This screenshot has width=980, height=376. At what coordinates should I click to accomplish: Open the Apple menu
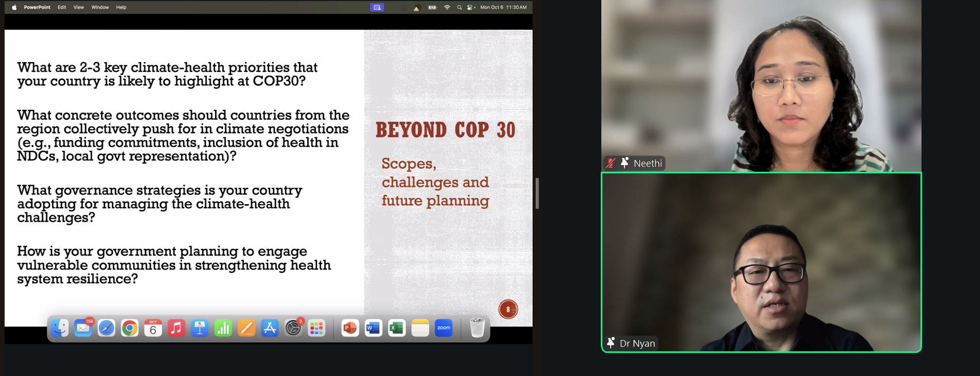coord(14,7)
